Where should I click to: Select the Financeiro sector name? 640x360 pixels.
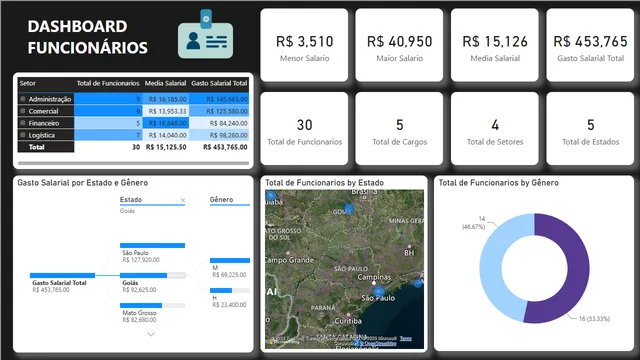(44, 123)
